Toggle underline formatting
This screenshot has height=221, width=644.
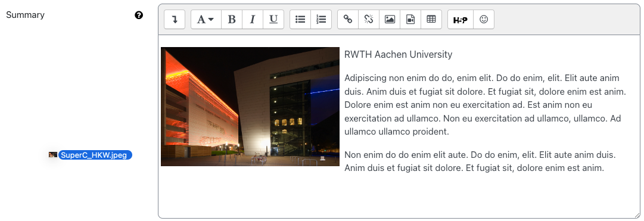click(273, 19)
